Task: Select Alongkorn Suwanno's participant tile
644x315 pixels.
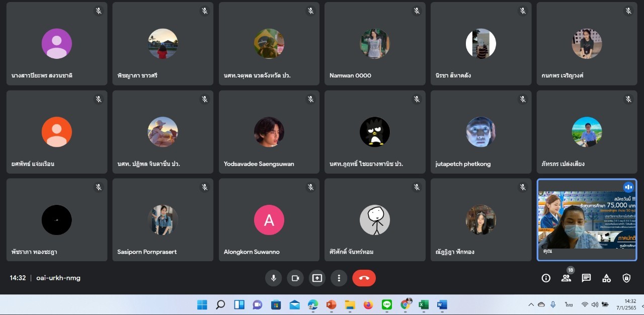Action: (x=269, y=220)
